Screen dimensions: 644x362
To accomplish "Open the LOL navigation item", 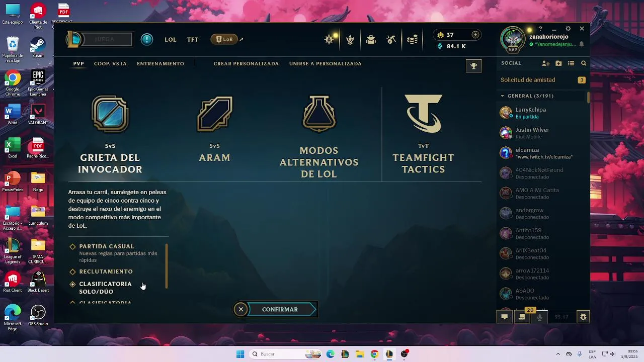I will tap(171, 39).
